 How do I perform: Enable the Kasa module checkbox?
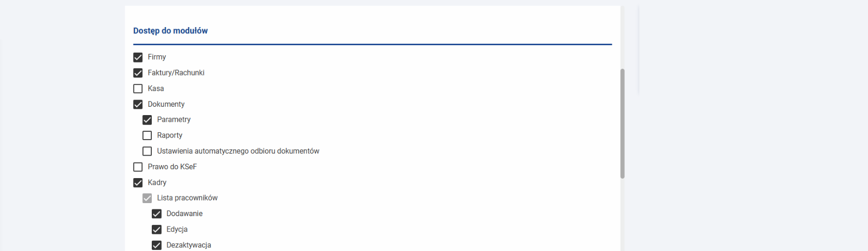(x=138, y=89)
